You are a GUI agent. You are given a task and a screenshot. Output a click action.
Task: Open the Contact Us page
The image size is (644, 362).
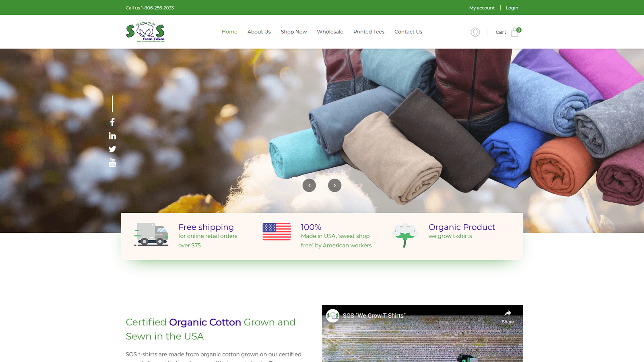tap(408, 32)
